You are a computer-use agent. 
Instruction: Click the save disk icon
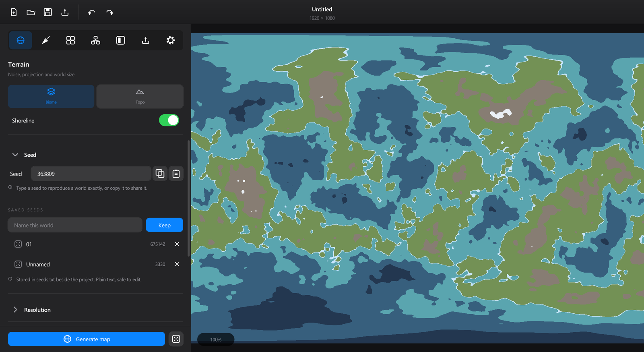[x=47, y=12]
